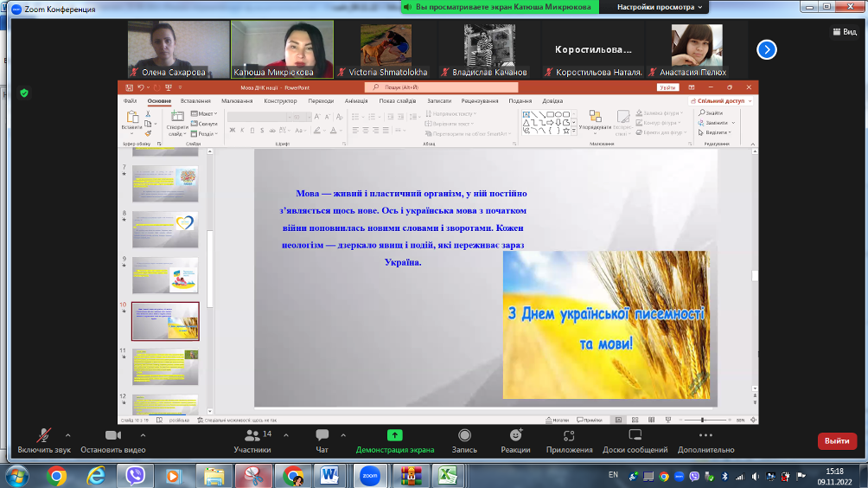Open the Участники participants panel
The width and height of the screenshot is (868, 488).
[x=252, y=435]
